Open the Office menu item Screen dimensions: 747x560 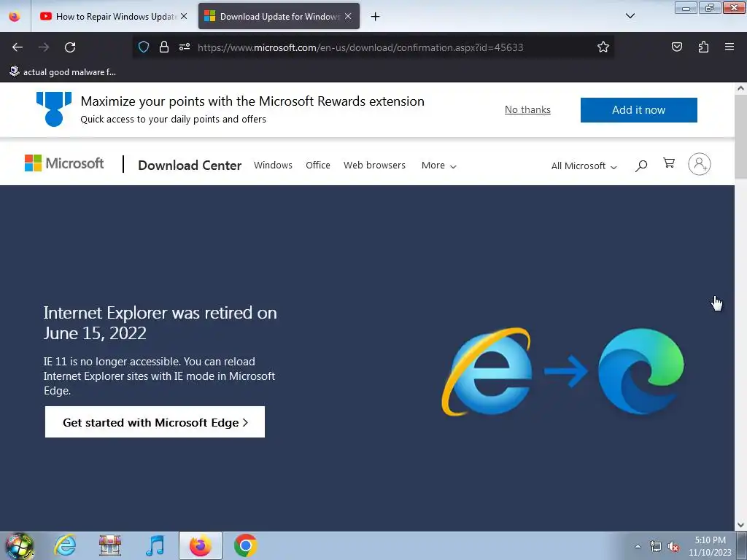(x=318, y=166)
